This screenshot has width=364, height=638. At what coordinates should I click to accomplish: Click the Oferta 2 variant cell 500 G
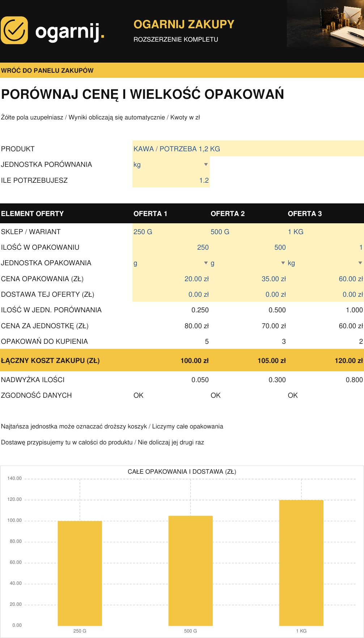pyautogui.click(x=248, y=232)
